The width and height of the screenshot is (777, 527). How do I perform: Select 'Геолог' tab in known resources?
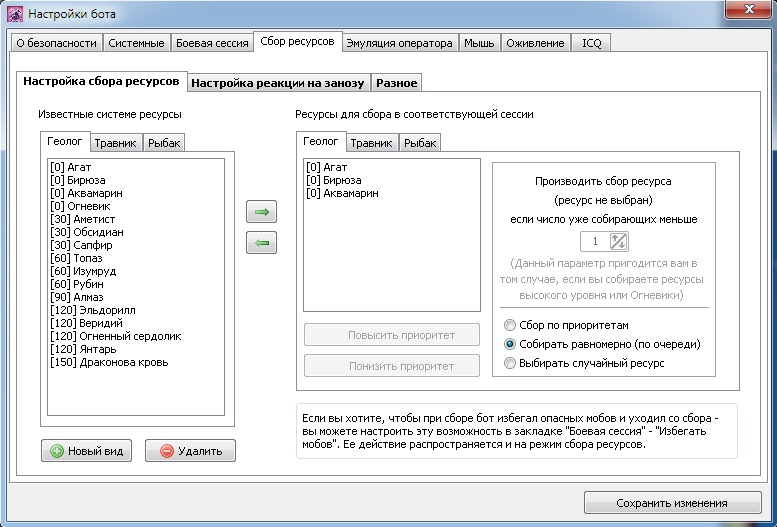65,141
